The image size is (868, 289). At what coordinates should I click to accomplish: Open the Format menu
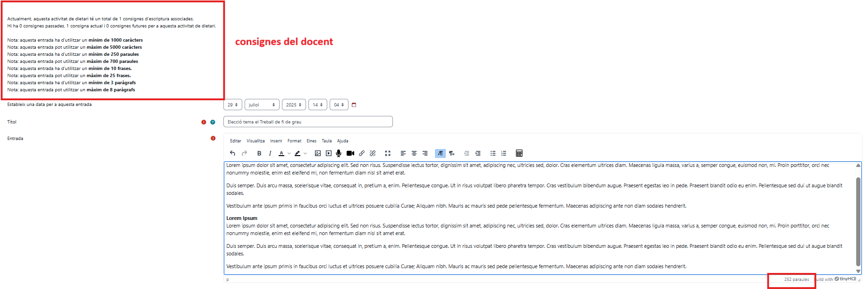coord(294,141)
